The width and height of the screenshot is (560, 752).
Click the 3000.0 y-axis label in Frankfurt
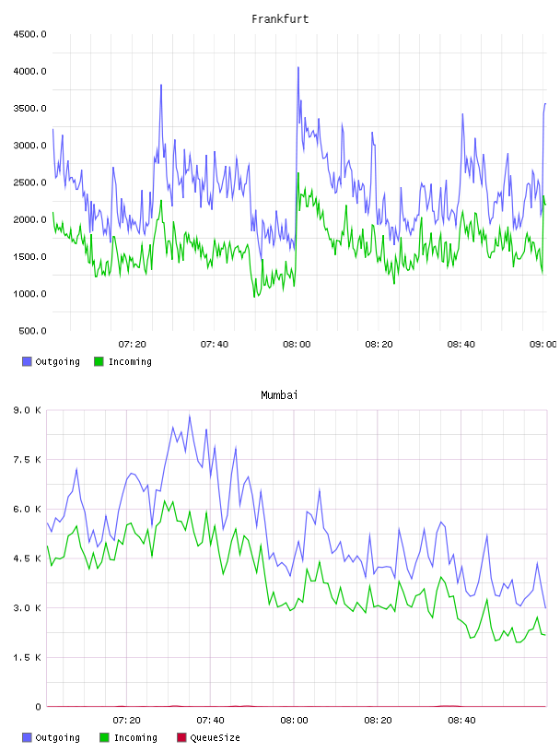click(29, 146)
